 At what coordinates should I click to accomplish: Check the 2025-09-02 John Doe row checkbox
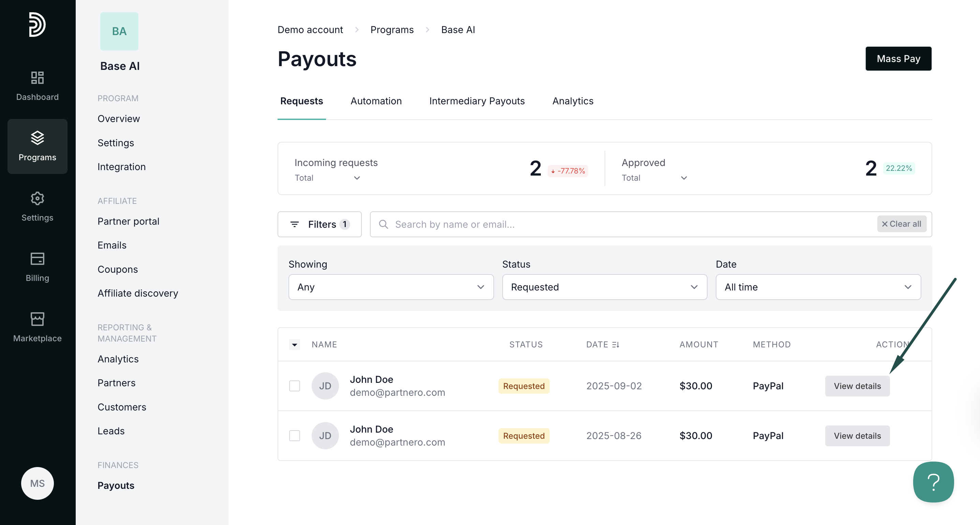tap(295, 386)
